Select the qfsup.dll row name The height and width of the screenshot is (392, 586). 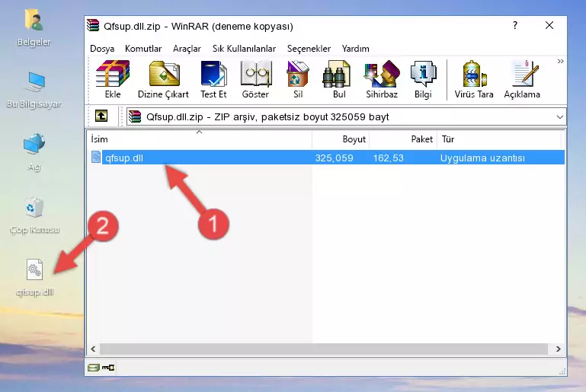124,158
